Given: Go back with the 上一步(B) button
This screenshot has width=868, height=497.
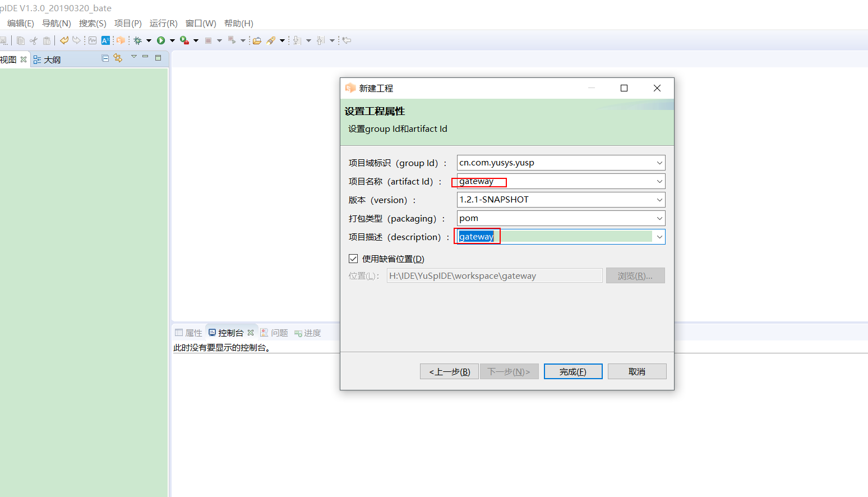Looking at the screenshot, I should tap(449, 371).
